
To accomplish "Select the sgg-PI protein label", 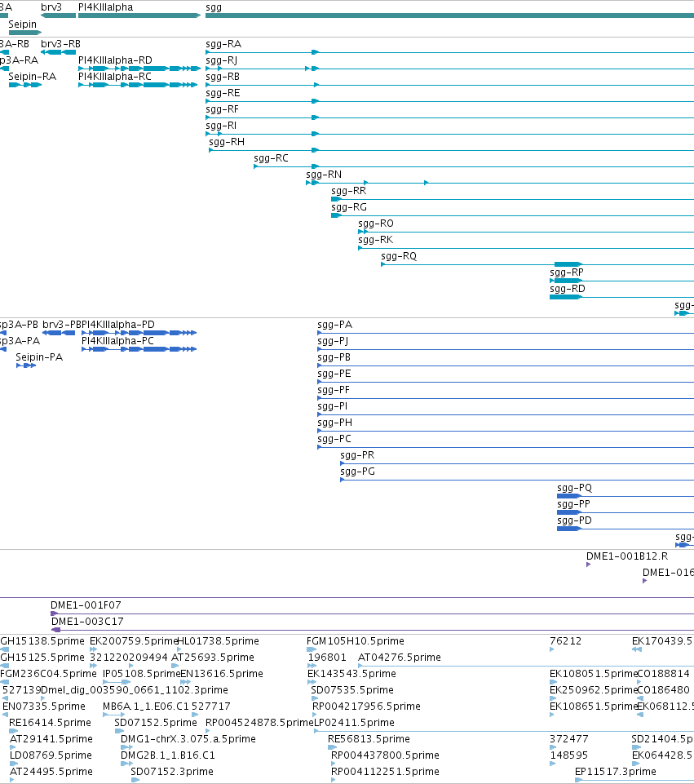I will [x=332, y=406].
